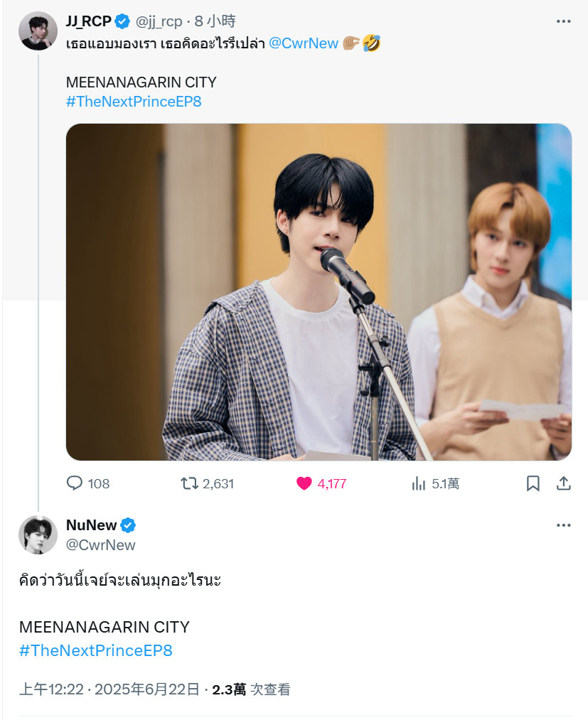The width and height of the screenshot is (588, 720).
Task: Open the attached photo of the microphone scene
Action: click(319, 292)
